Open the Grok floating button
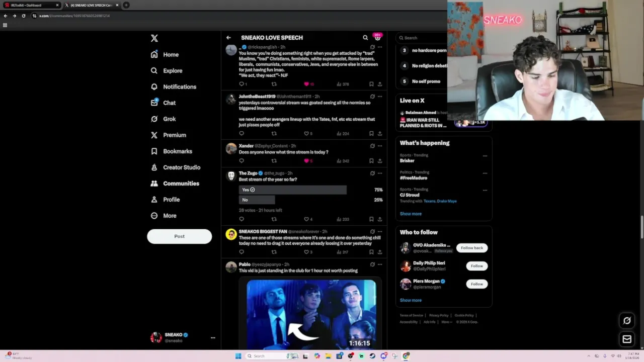 tap(627, 320)
